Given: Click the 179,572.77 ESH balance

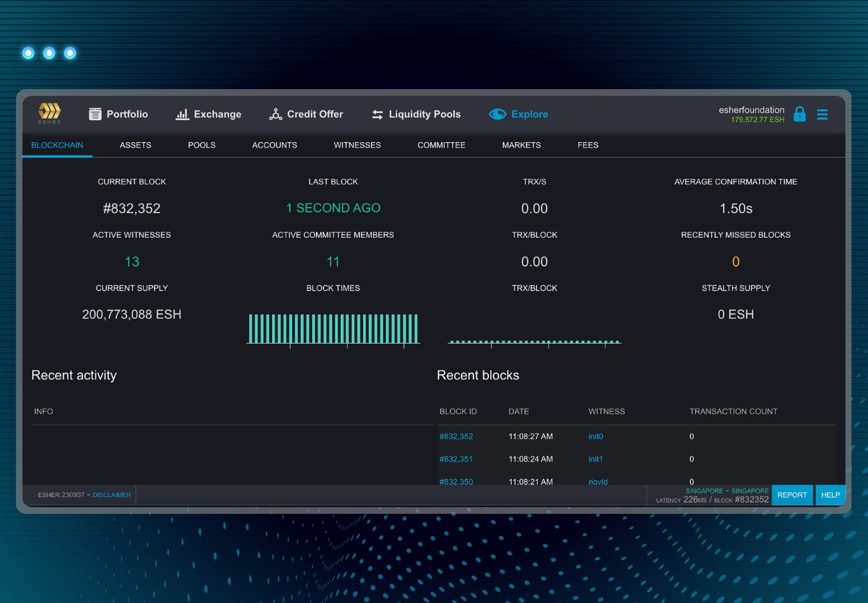Looking at the screenshot, I should pos(757,120).
